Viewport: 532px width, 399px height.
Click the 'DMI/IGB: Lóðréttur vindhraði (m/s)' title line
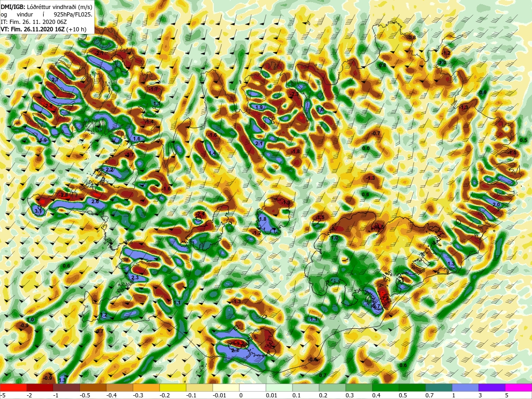[x=46, y=6]
